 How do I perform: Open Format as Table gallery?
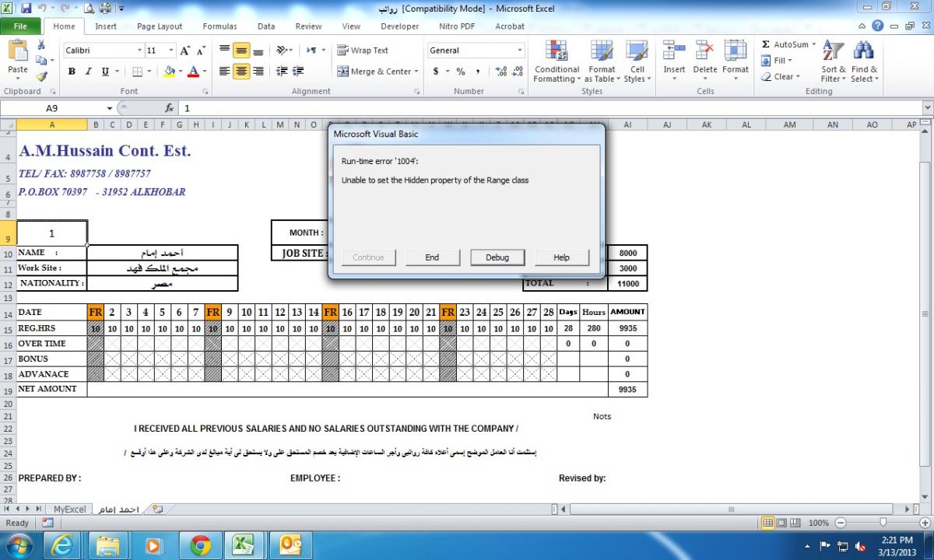tap(601, 61)
